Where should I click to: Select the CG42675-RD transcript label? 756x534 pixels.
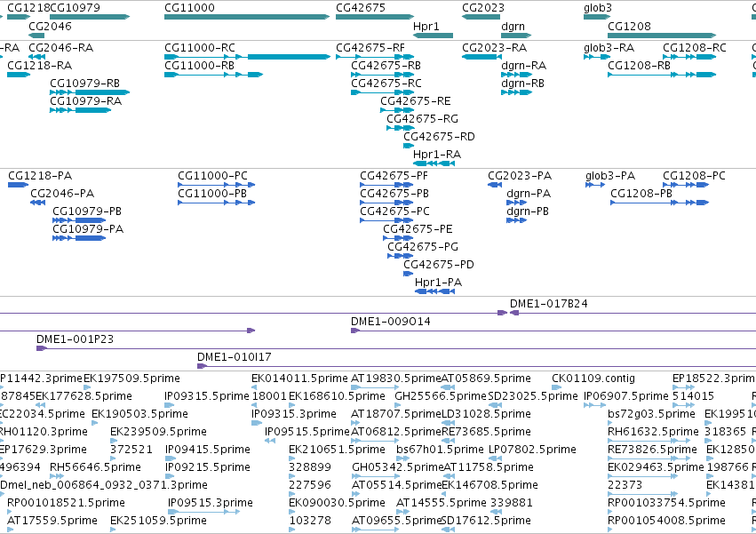(439, 137)
